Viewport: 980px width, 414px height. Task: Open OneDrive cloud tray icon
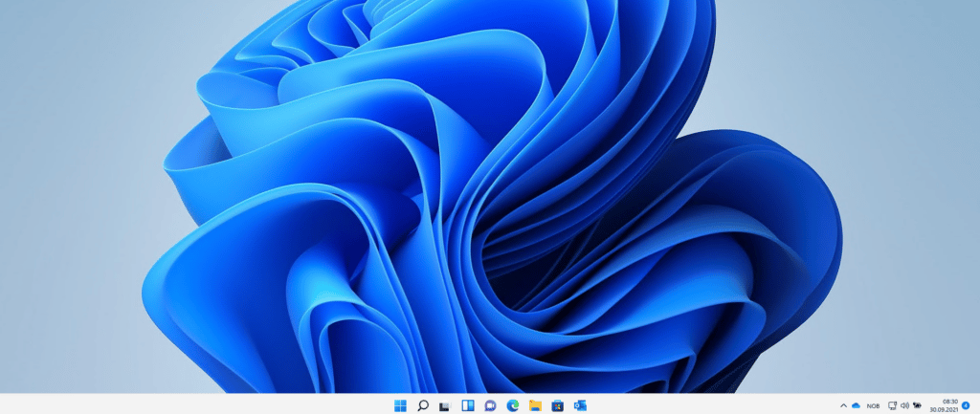857,405
